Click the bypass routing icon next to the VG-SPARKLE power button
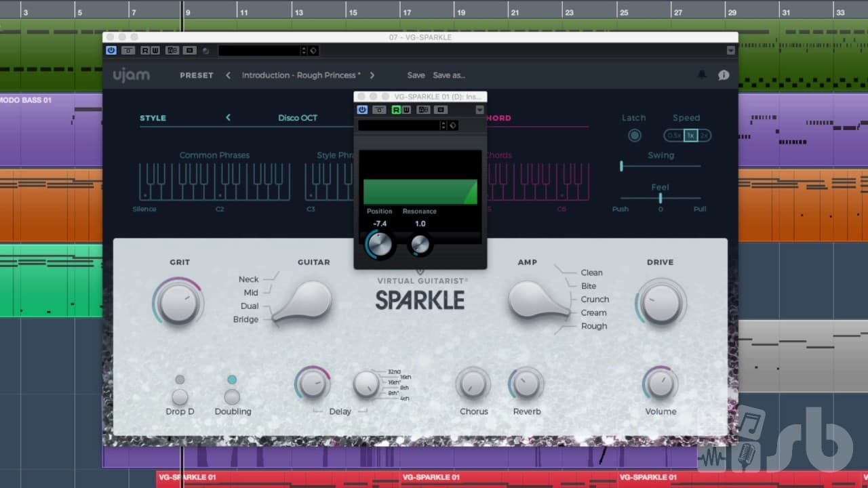The image size is (868, 488). [128, 50]
